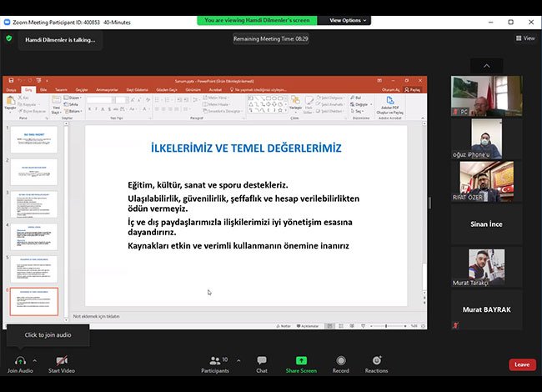The width and height of the screenshot is (542, 392).
Task: Select Murat Tarakçı participant video tile
Action: pyautogui.click(x=486, y=267)
